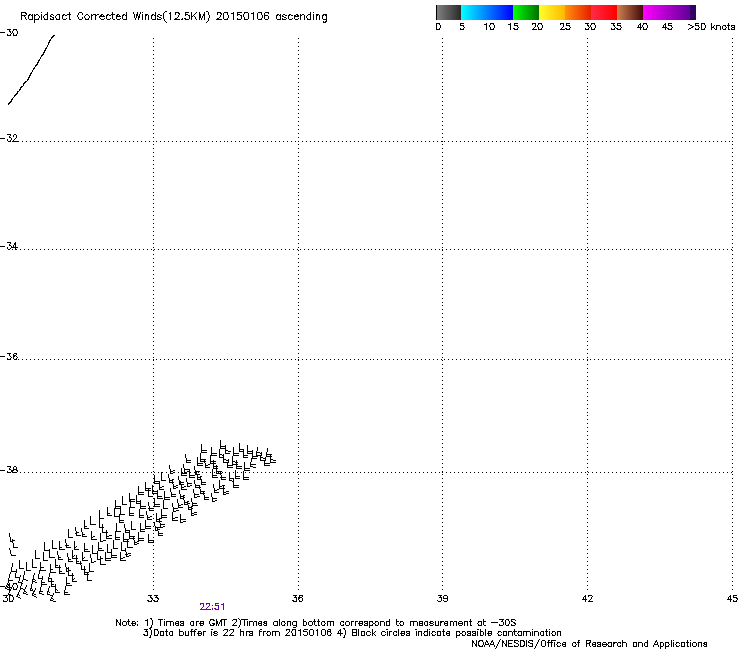Click the yellow 20-25 knots color segment
This screenshot has width=740, height=650.
pyautogui.click(x=552, y=12)
